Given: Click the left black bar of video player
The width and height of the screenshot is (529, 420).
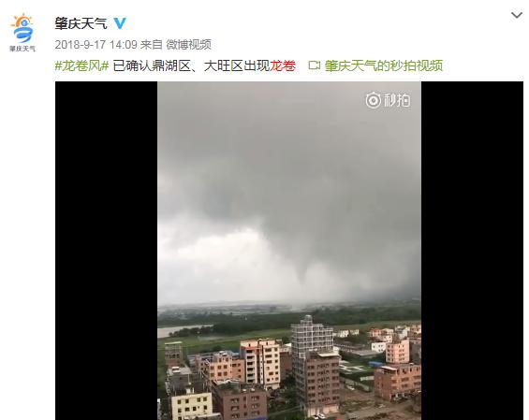Looking at the screenshot, I should 107,251.
